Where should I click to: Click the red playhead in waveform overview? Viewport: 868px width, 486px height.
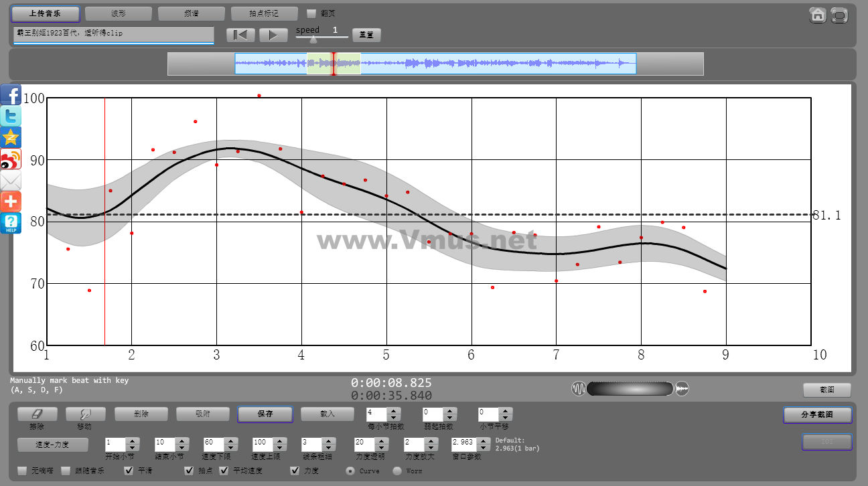click(x=334, y=64)
